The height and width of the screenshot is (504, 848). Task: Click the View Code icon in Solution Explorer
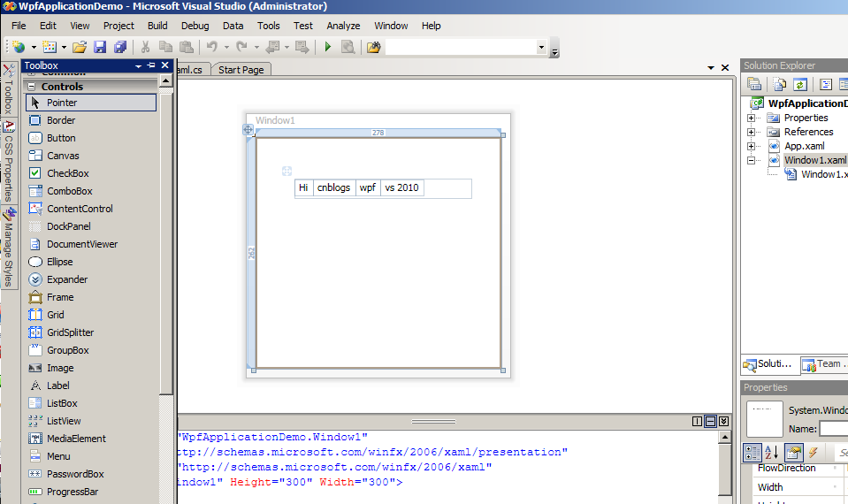(825, 84)
